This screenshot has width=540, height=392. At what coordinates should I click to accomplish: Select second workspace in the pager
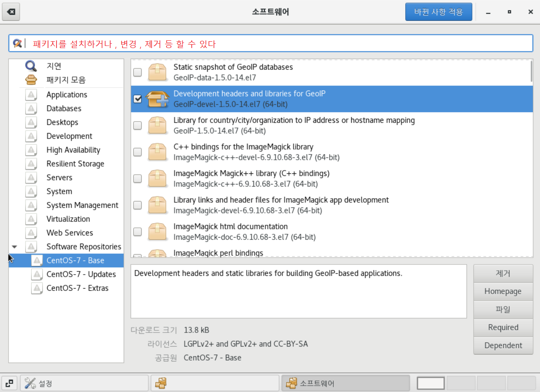461,383
